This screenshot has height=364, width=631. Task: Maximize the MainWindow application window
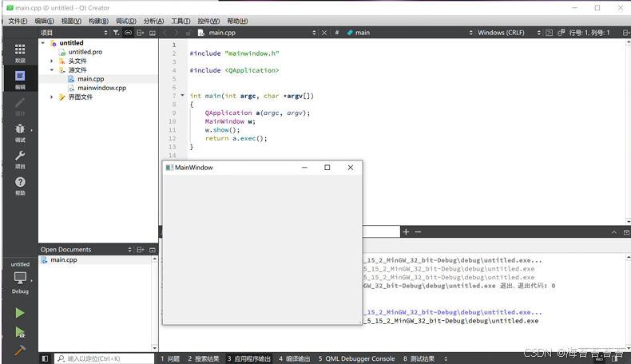[327, 168]
